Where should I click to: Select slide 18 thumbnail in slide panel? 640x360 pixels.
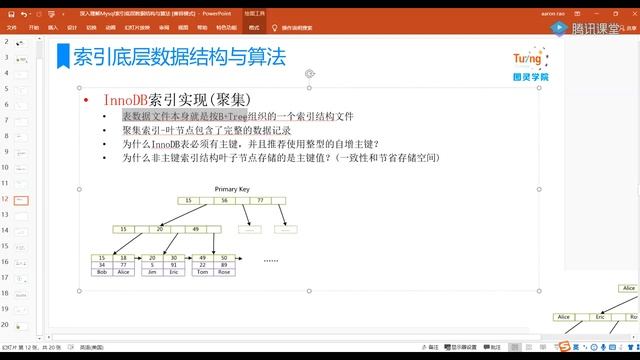pyautogui.click(x=21, y=295)
